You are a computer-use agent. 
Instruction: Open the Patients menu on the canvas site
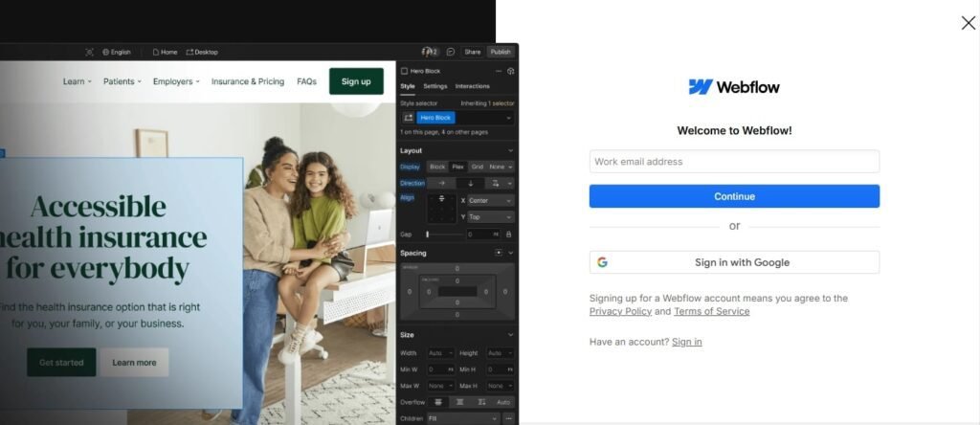click(122, 81)
